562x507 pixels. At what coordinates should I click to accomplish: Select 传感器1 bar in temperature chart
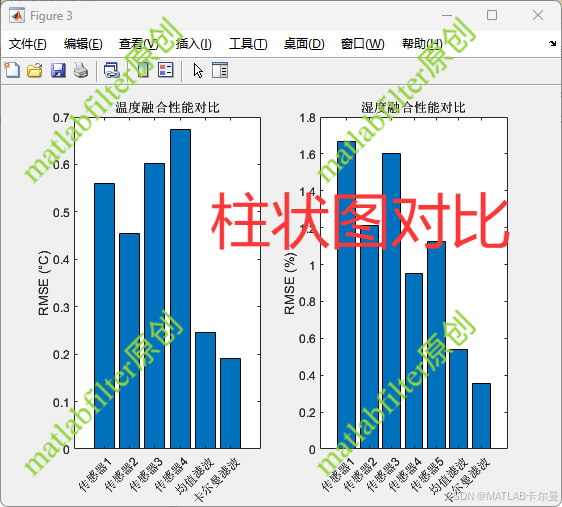click(x=104, y=316)
